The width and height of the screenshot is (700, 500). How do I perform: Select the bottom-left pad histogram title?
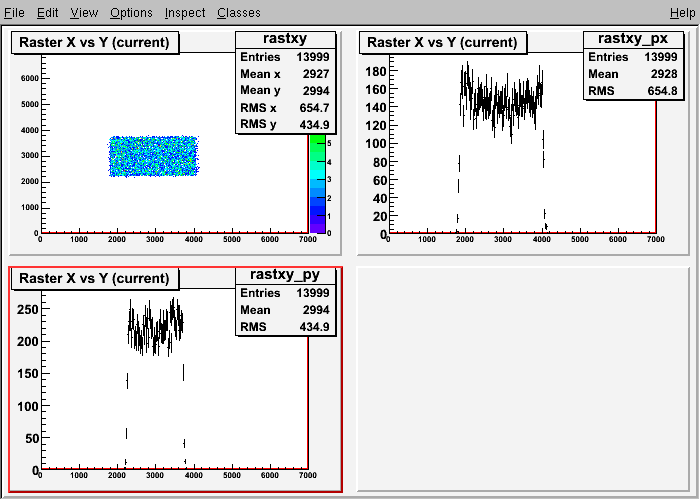pos(95,279)
